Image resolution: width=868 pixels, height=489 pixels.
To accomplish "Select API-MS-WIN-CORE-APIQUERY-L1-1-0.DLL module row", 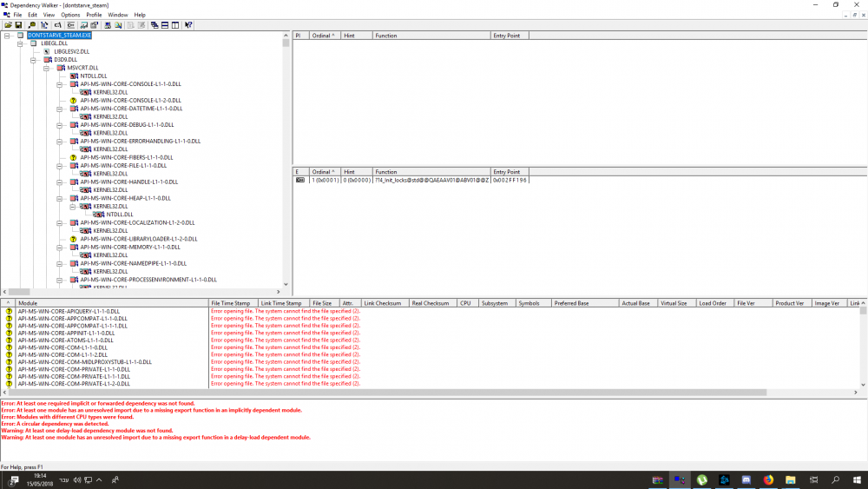I will click(69, 312).
